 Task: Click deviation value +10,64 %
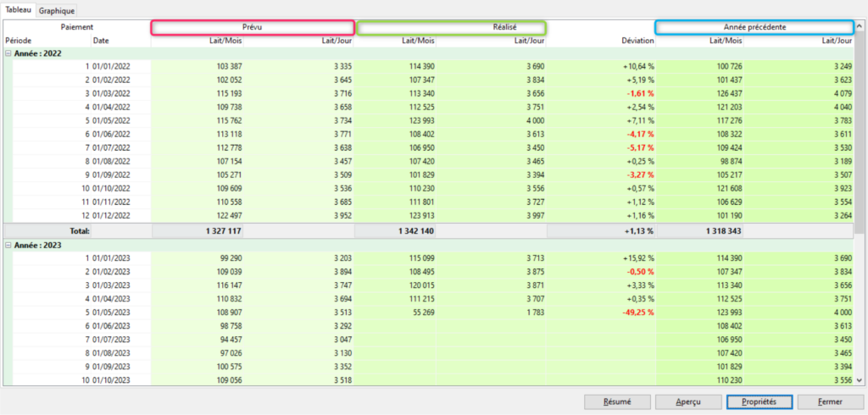(x=638, y=66)
